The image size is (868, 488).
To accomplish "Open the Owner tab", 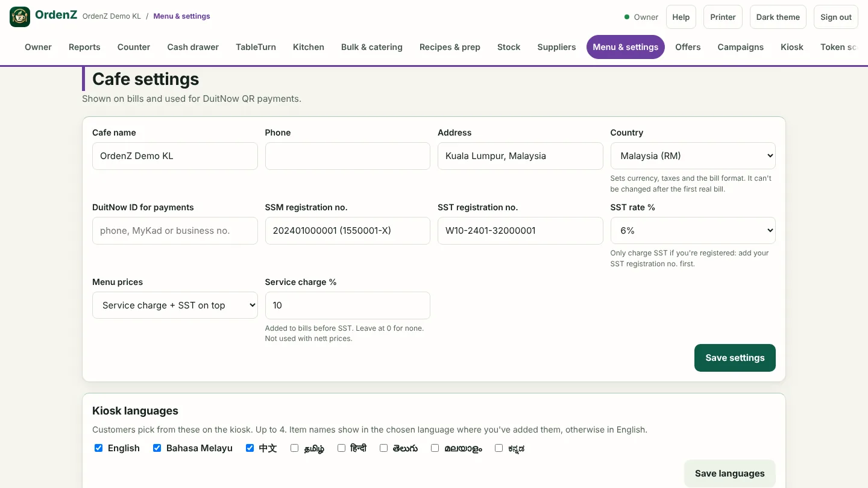I will pyautogui.click(x=38, y=47).
